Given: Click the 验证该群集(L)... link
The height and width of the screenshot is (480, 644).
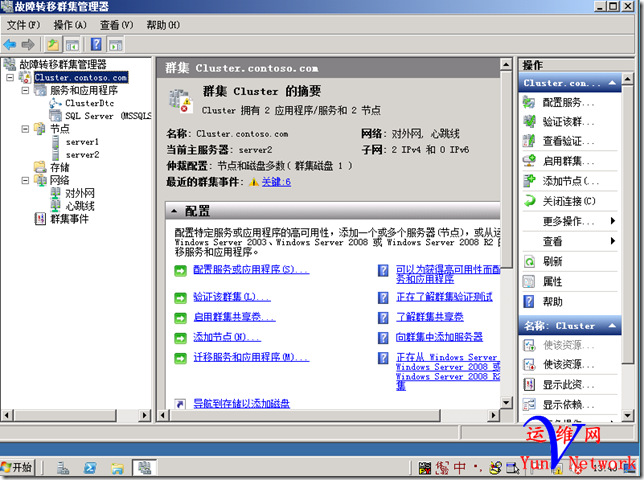Looking at the screenshot, I should [x=232, y=297].
